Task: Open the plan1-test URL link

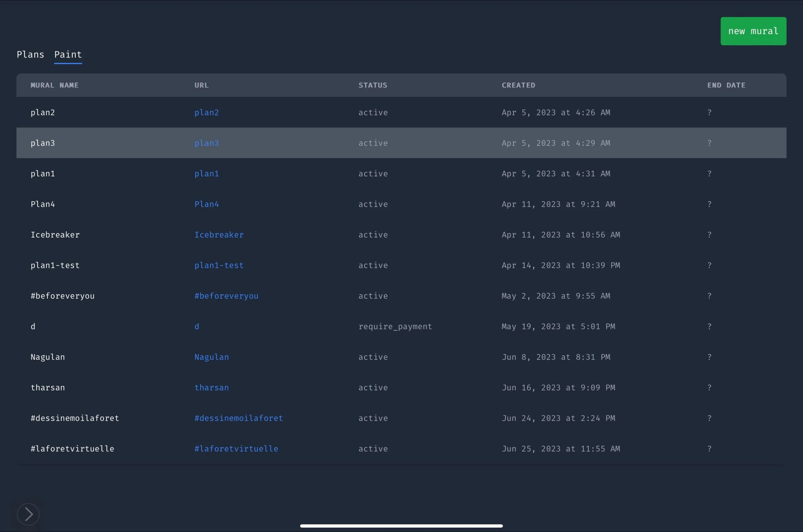Action: point(219,265)
